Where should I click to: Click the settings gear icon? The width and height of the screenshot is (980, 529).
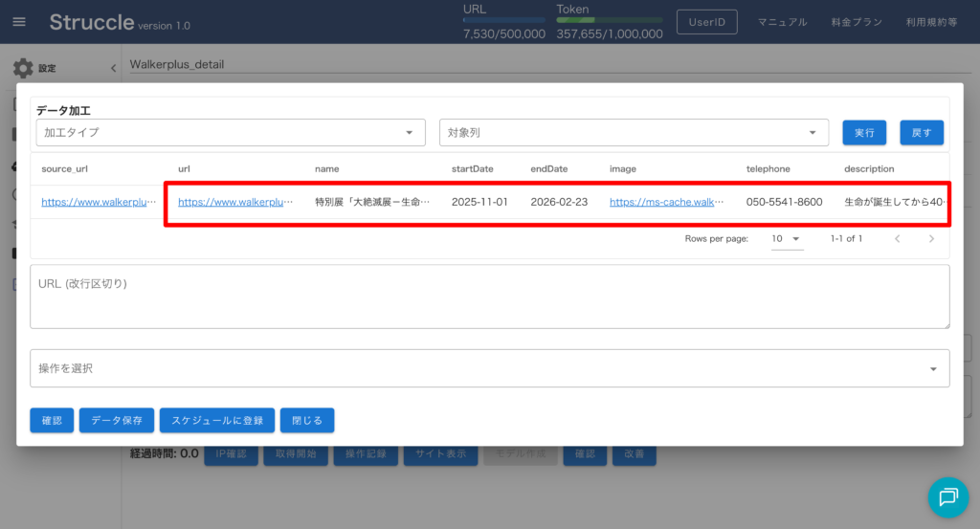(x=22, y=69)
